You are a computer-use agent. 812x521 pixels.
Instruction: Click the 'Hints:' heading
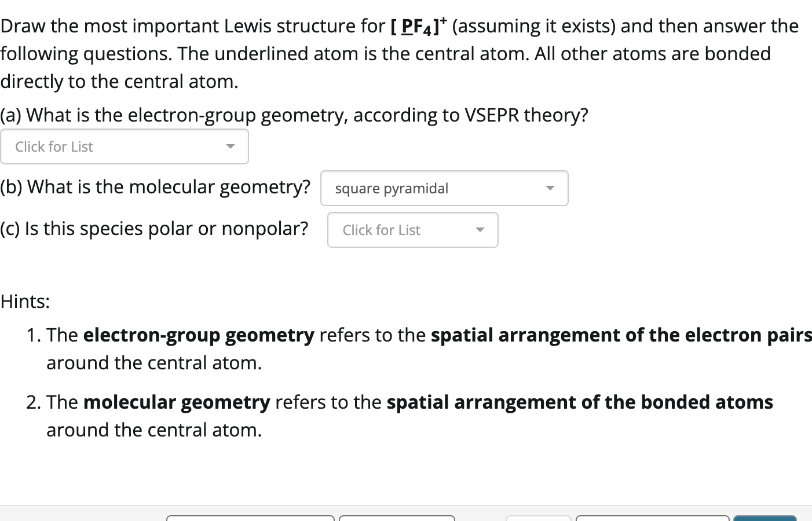(x=25, y=301)
